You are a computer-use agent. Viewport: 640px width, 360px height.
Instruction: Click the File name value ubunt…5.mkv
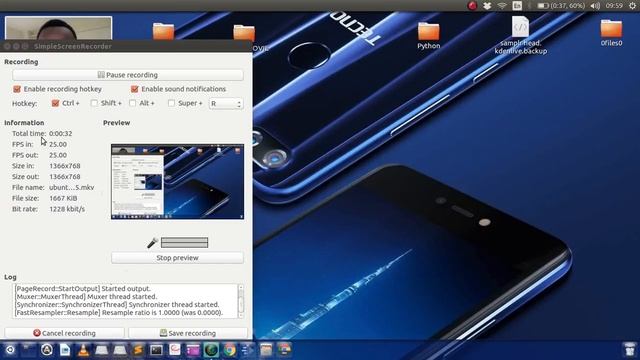pos(71,187)
